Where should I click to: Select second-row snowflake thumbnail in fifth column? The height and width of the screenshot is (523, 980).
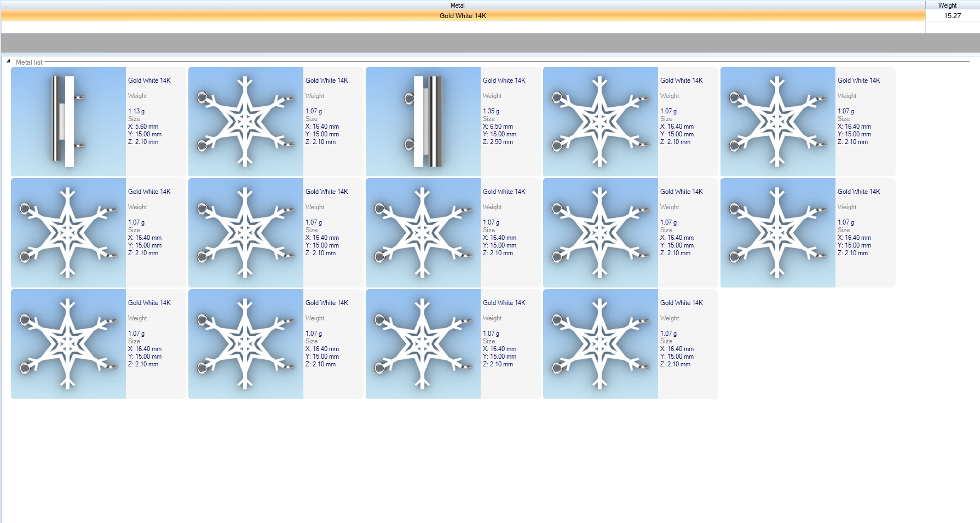click(778, 233)
